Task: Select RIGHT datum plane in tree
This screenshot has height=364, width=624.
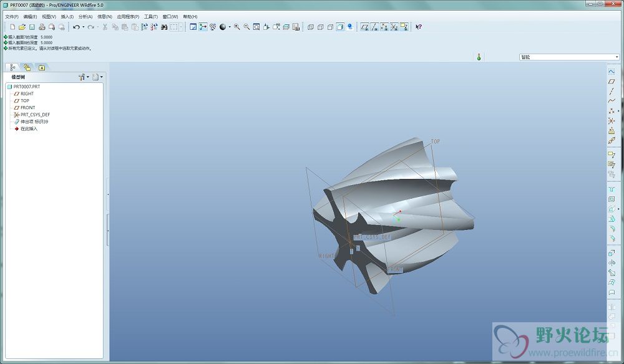Action: point(27,93)
